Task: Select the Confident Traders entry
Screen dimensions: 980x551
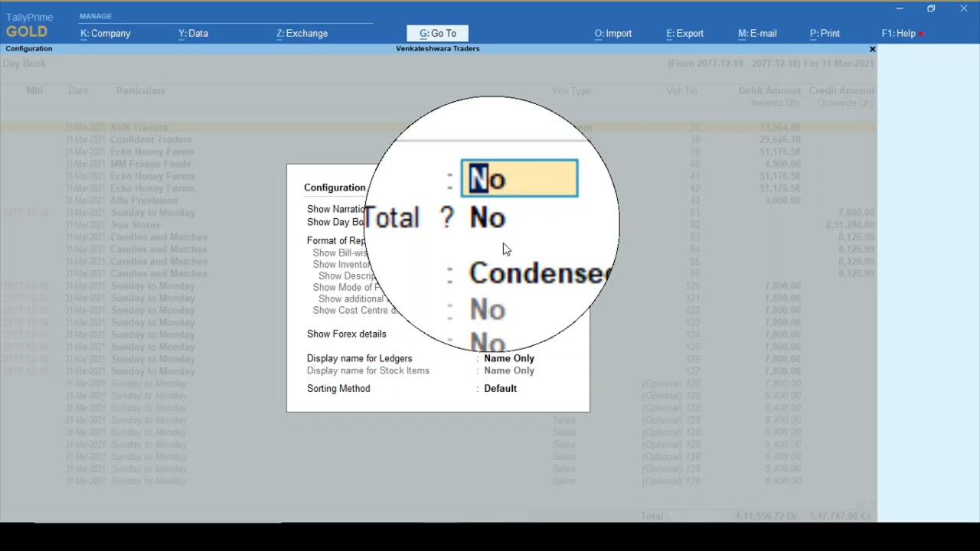Action: pyautogui.click(x=151, y=139)
